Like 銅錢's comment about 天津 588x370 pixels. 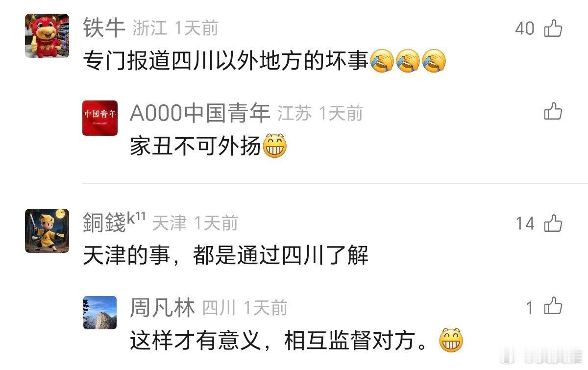pos(553,223)
